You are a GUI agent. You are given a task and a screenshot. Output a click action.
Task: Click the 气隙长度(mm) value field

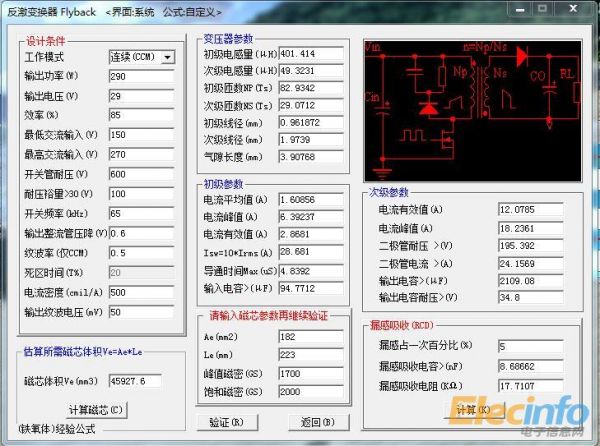311,157
